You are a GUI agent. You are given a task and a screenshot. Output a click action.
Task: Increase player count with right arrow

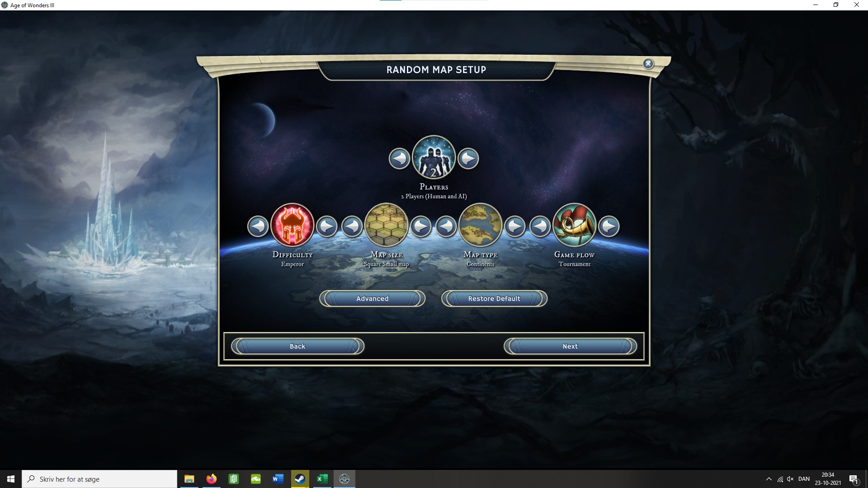(x=468, y=159)
